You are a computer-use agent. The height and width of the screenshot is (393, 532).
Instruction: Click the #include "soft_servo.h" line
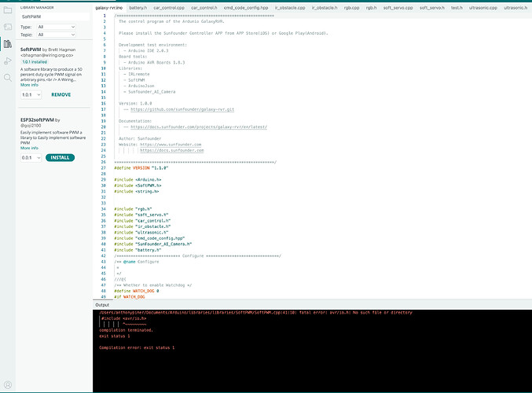(141, 215)
